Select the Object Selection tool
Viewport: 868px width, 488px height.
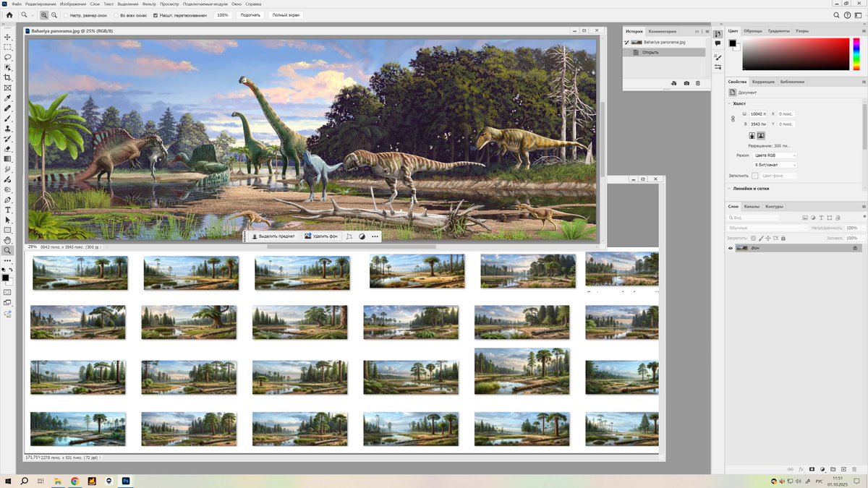pos(8,67)
